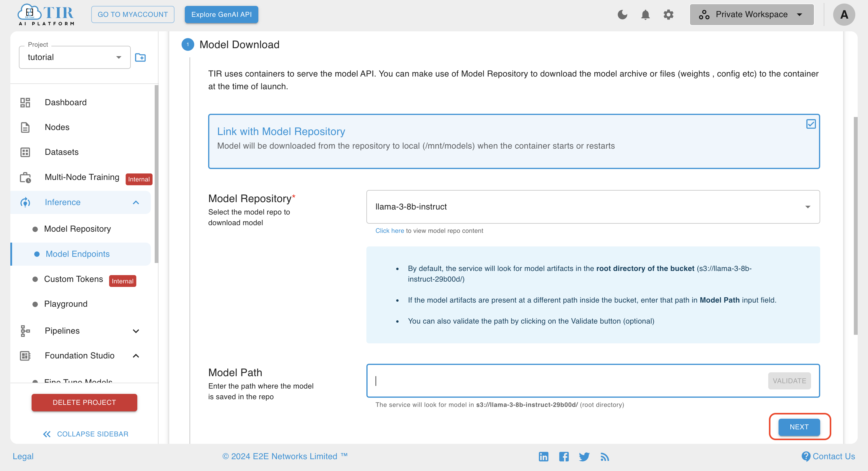Toggle the Link with Model Repository checkbox
This screenshot has height=471, width=868.
811,124
